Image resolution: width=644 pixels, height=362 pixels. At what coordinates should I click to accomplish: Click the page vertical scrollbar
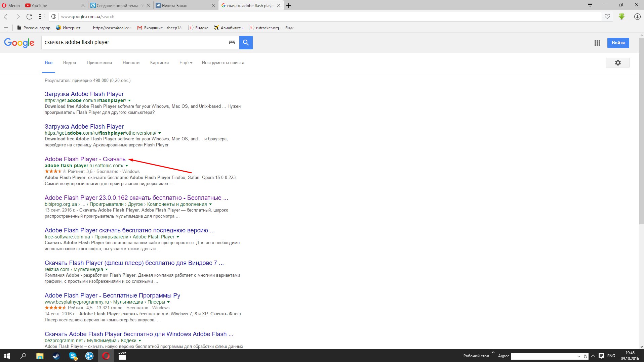(641, 131)
